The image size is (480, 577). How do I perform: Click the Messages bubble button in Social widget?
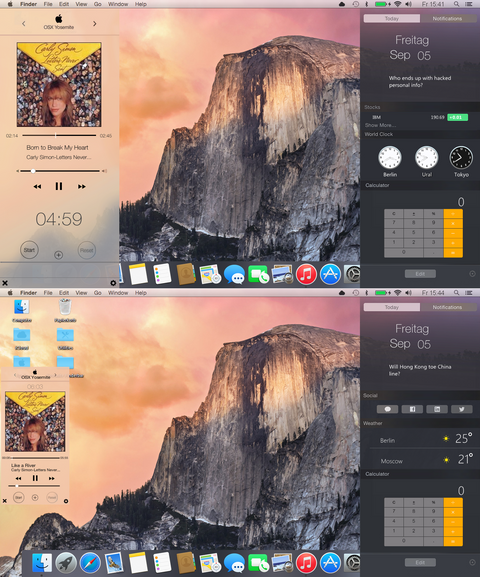coord(388,409)
